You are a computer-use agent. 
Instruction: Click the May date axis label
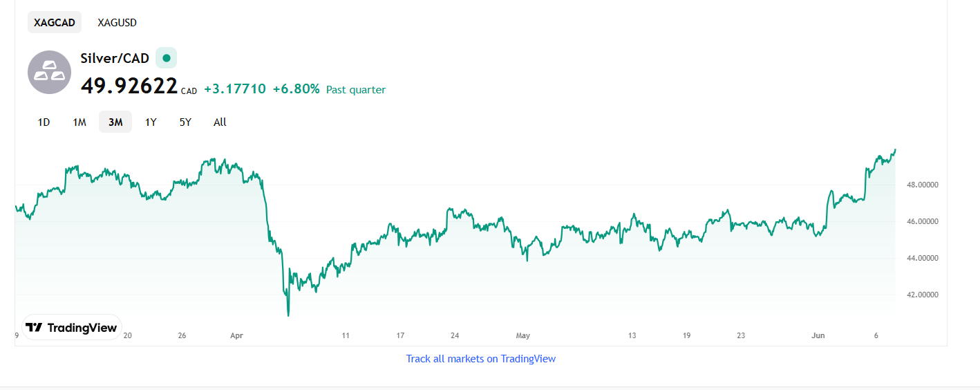pyautogui.click(x=523, y=335)
